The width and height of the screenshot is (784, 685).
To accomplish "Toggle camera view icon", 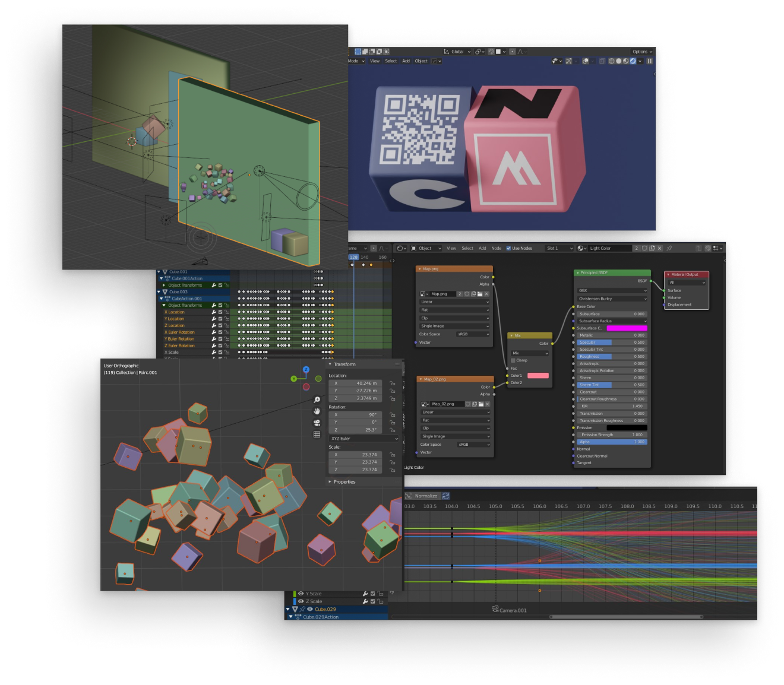I will pos(317,423).
